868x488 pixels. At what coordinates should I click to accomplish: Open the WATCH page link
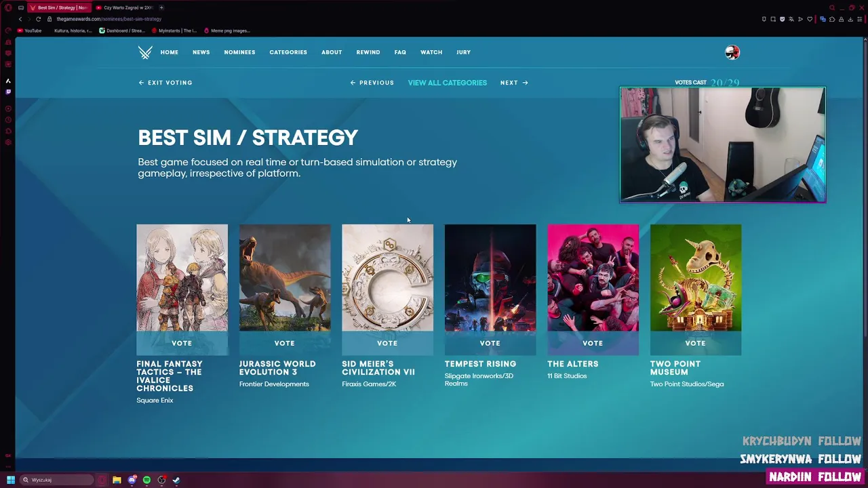tap(431, 52)
